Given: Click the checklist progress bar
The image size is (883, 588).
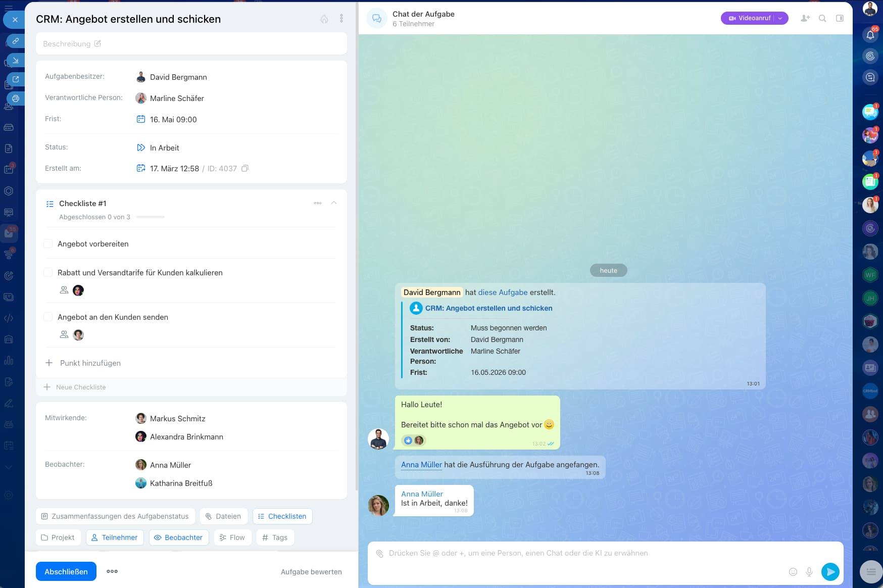Looking at the screenshot, I should tap(151, 217).
